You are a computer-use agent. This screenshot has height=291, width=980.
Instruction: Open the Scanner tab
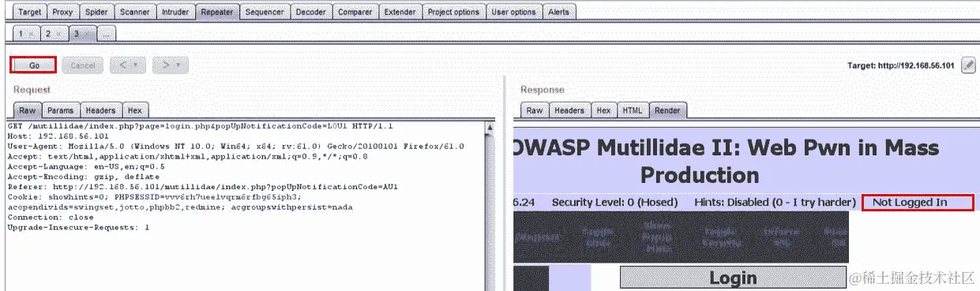135,12
